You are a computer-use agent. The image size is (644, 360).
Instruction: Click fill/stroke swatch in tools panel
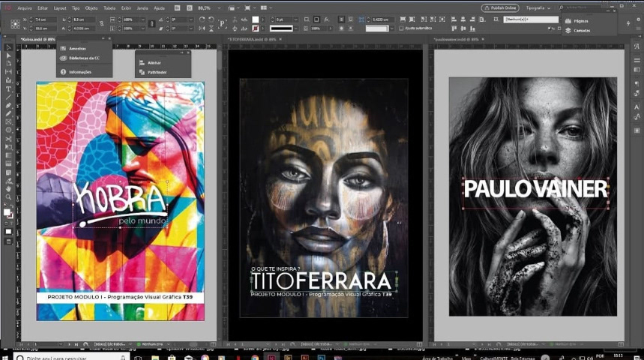(7, 213)
